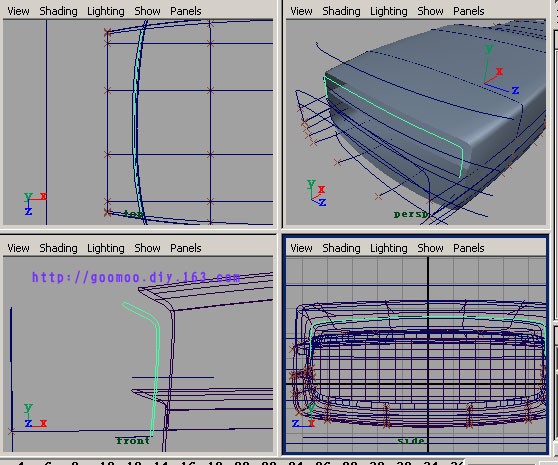Open the View menu in the side view panel
558x465 pixels.
(301, 248)
